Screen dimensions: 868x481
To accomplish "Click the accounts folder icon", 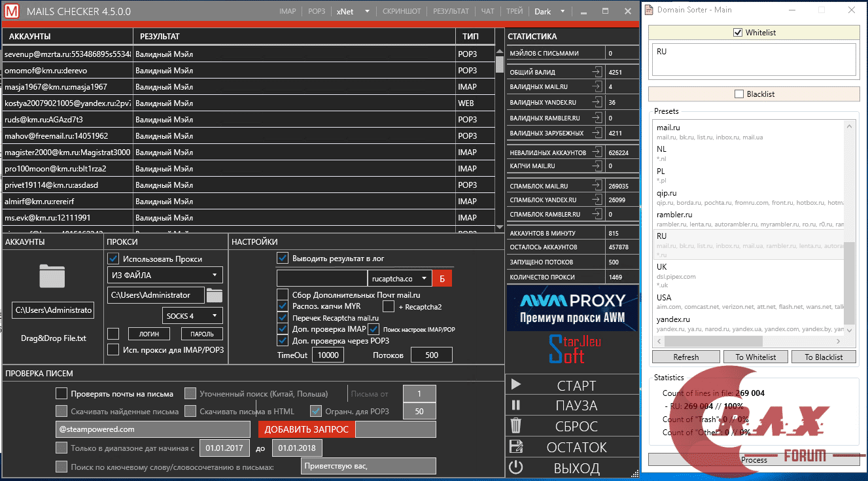I will pos(52,276).
